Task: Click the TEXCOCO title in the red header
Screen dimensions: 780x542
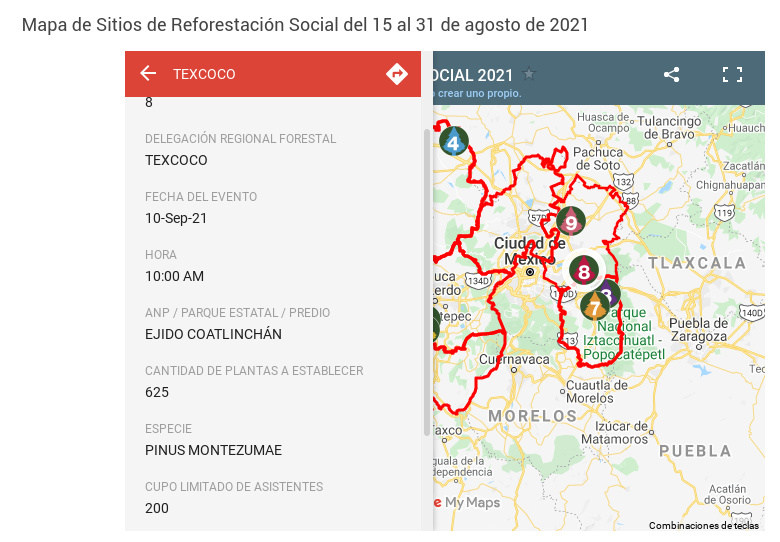Action: pyautogui.click(x=204, y=74)
